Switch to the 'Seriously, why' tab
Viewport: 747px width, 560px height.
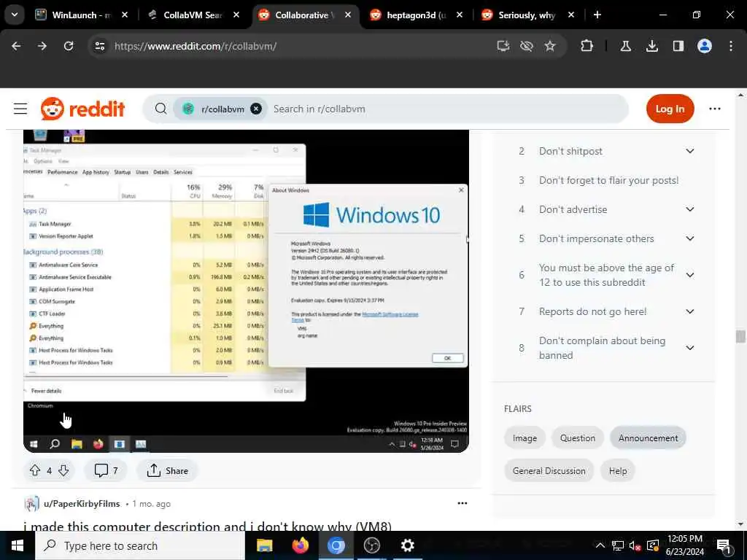[527, 15]
